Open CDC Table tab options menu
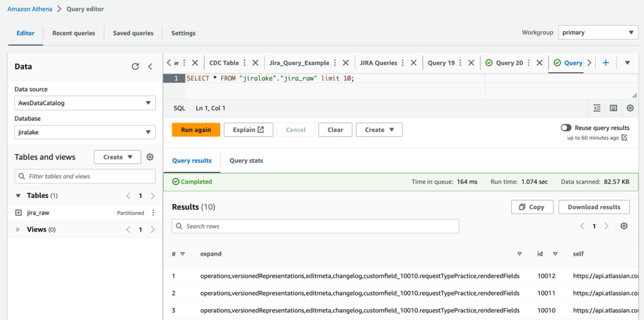644x320 pixels. click(245, 63)
